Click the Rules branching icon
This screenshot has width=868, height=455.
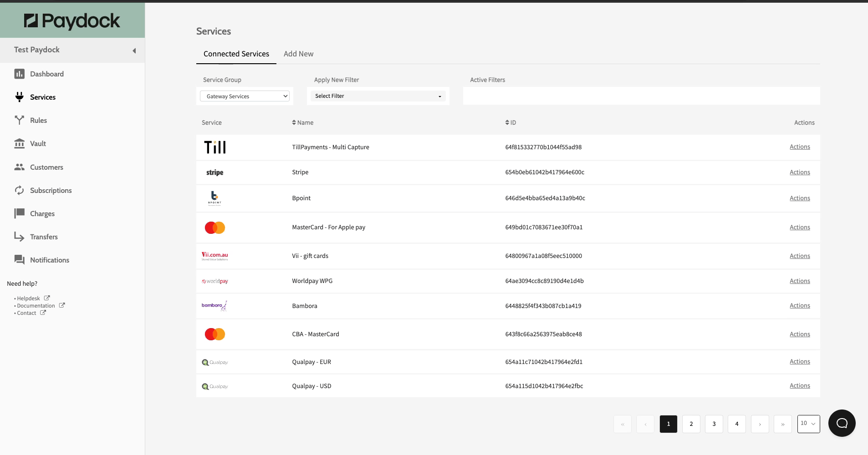coord(19,120)
